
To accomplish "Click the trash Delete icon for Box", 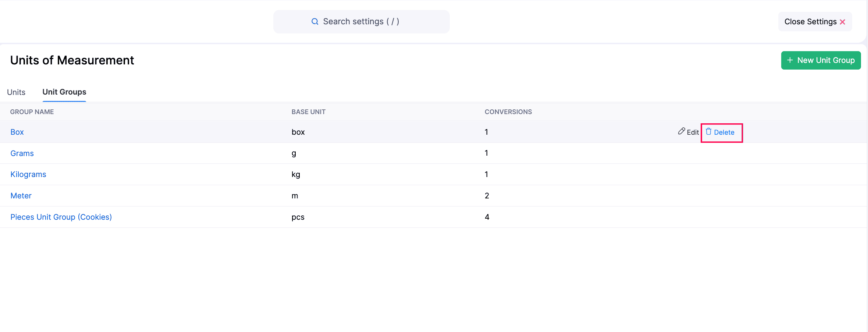I will click(708, 132).
